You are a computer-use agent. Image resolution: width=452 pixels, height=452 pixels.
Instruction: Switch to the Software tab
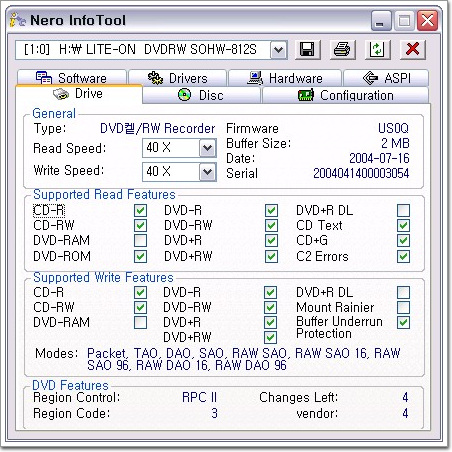coord(72,78)
